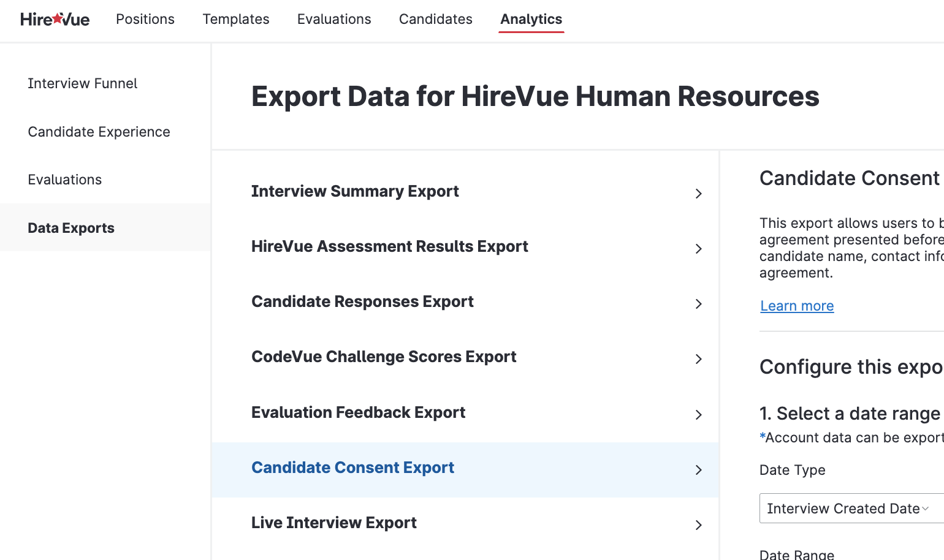
Task: Switch to Evaluations in the top navigation
Action: pyautogui.click(x=334, y=19)
